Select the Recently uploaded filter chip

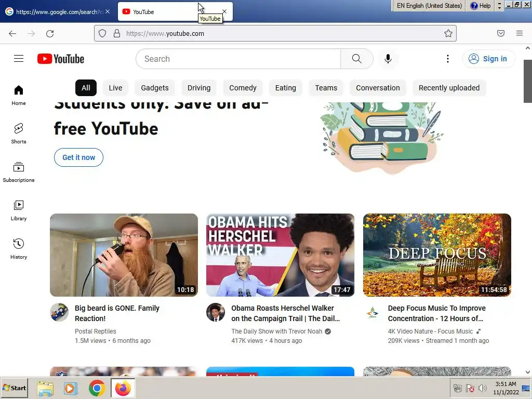click(449, 88)
